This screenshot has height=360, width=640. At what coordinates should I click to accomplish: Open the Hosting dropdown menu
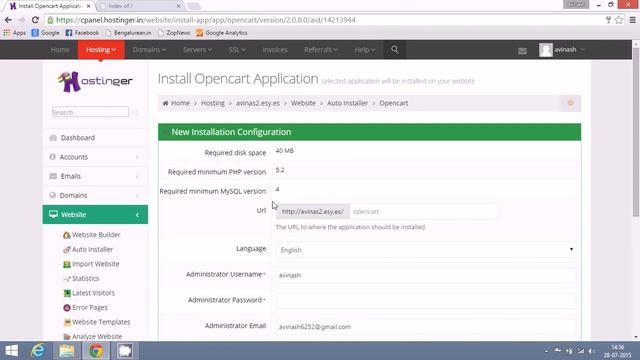point(101,49)
